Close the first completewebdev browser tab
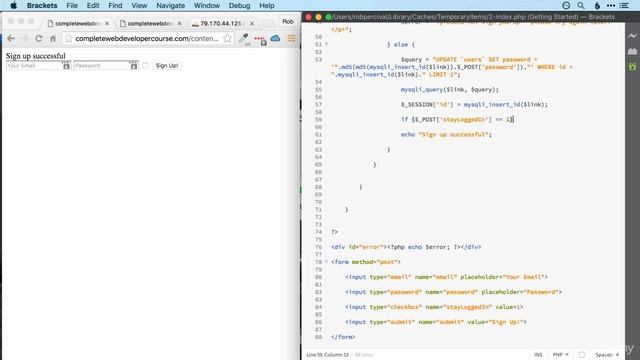The width and height of the screenshot is (640, 360). (x=107, y=24)
